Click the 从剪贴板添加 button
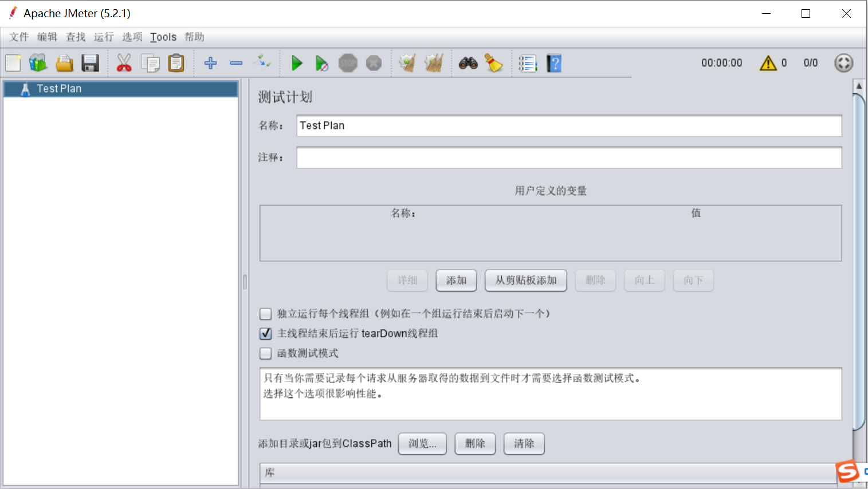The image size is (868, 489). (x=526, y=281)
